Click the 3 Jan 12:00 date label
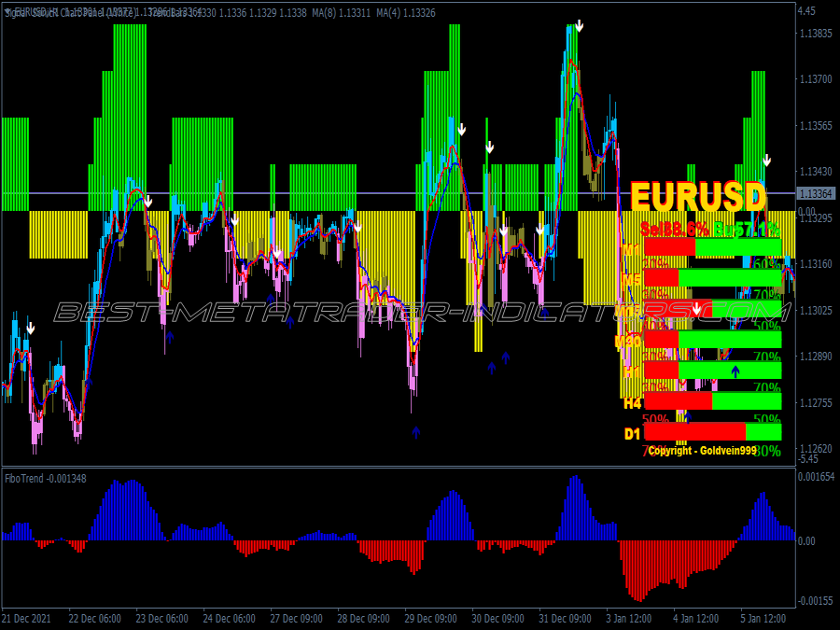 click(629, 619)
